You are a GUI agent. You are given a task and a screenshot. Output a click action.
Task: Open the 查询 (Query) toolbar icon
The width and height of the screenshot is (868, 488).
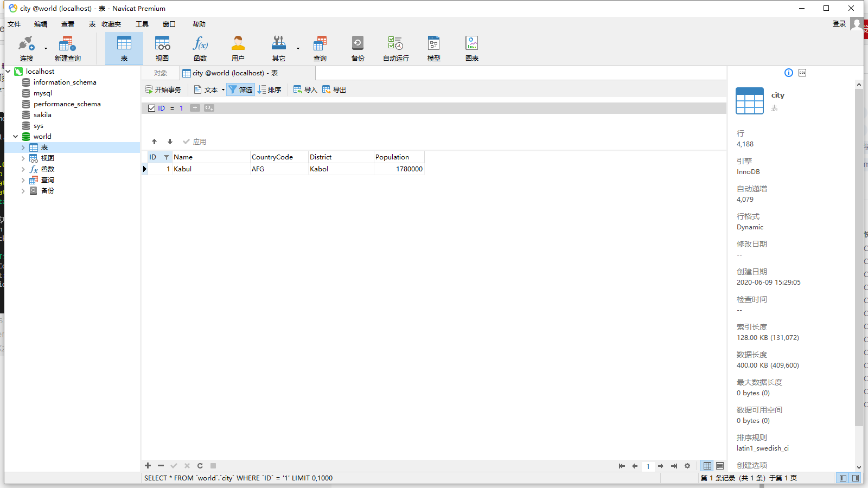tap(320, 48)
